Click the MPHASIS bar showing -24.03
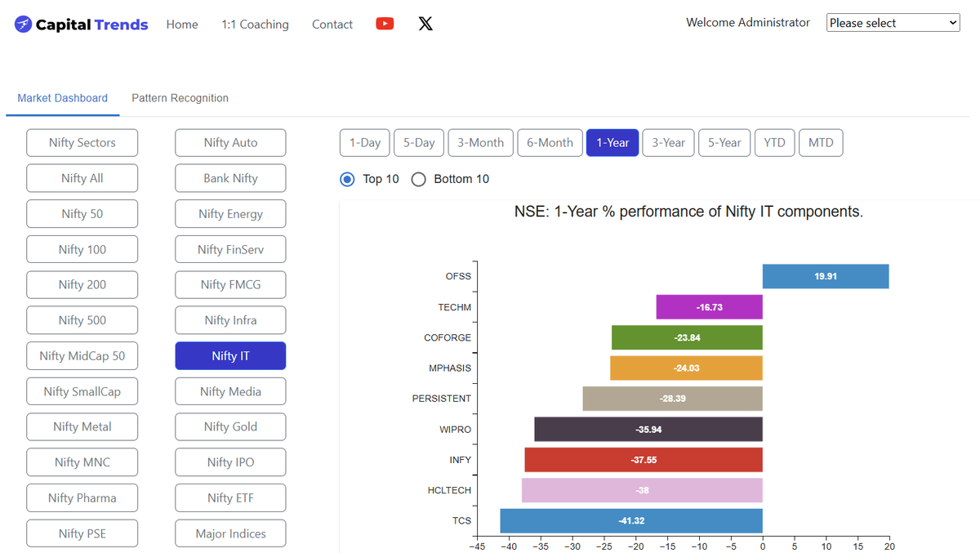Viewport: 980px width, 553px height. pyautogui.click(x=686, y=368)
